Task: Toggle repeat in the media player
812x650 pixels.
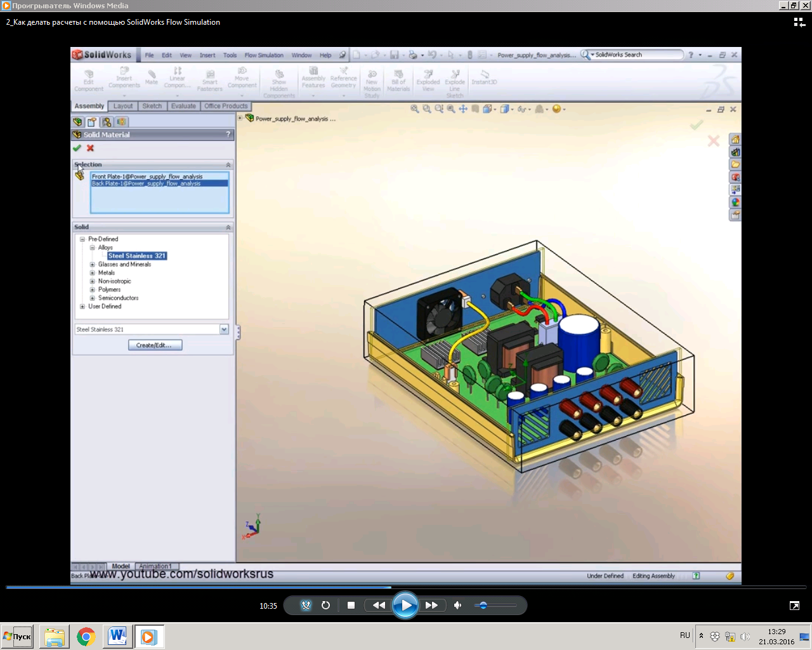Action: (x=325, y=605)
